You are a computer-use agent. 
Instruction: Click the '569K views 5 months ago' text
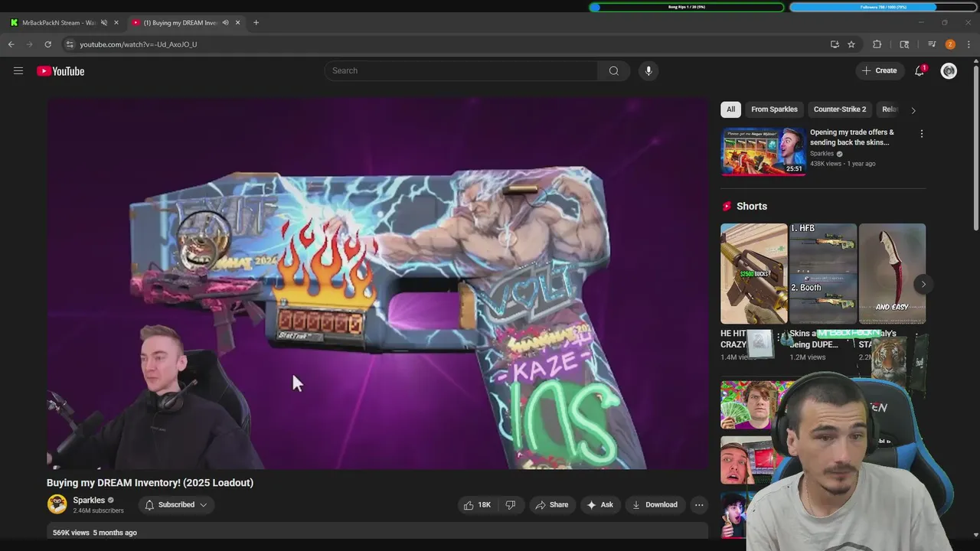point(95,533)
